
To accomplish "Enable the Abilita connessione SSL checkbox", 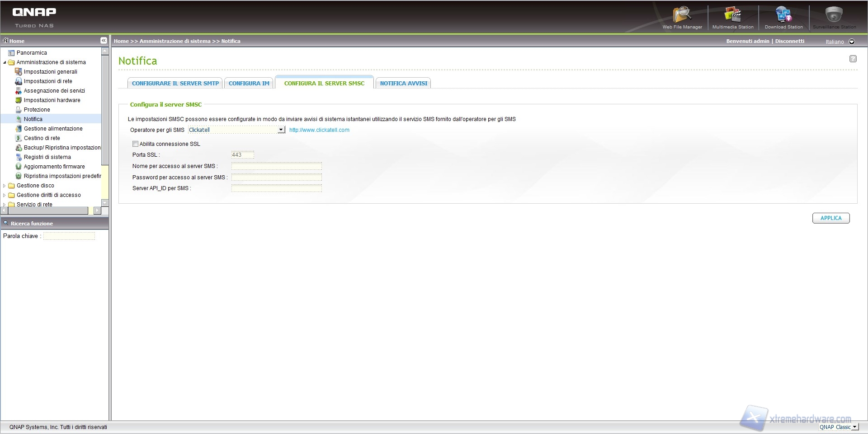I will point(135,144).
